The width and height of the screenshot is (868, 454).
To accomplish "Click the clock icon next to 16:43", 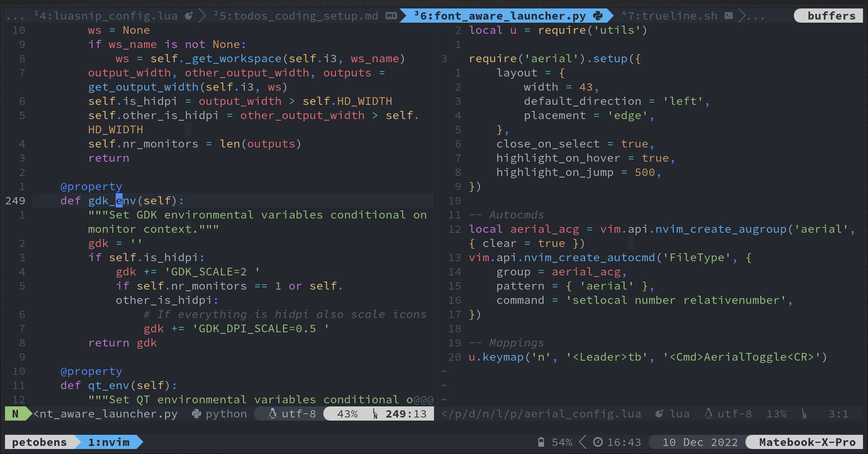I will click(x=597, y=442).
